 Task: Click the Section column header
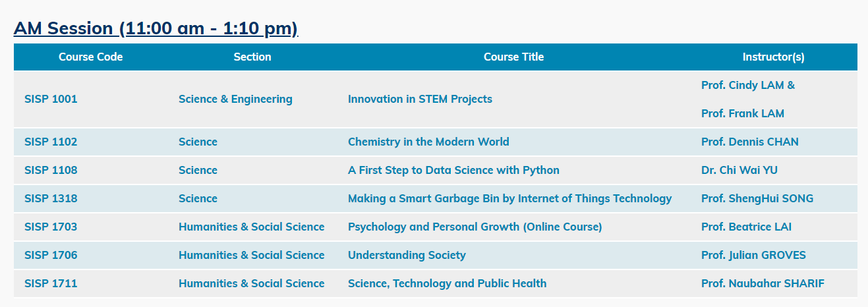click(x=252, y=57)
